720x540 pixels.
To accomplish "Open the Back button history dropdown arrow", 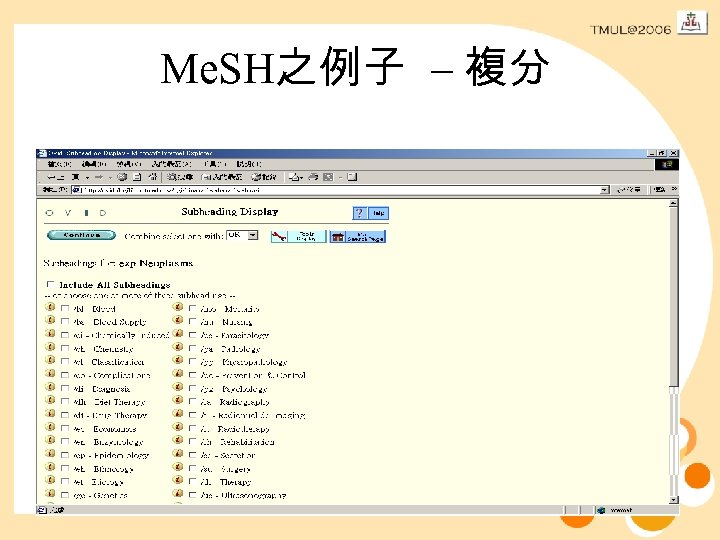I will coord(87,177).
